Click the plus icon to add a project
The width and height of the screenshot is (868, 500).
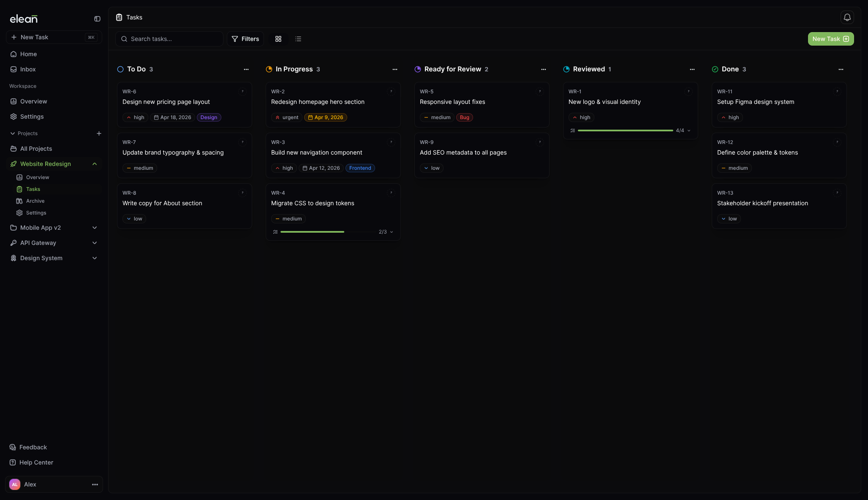tap(99, 133)
